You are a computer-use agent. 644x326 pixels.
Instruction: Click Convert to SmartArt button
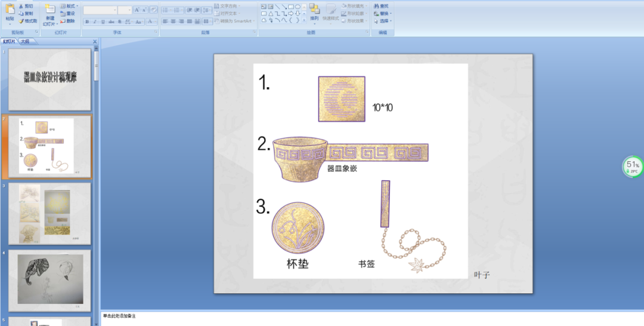pos(234,21)
